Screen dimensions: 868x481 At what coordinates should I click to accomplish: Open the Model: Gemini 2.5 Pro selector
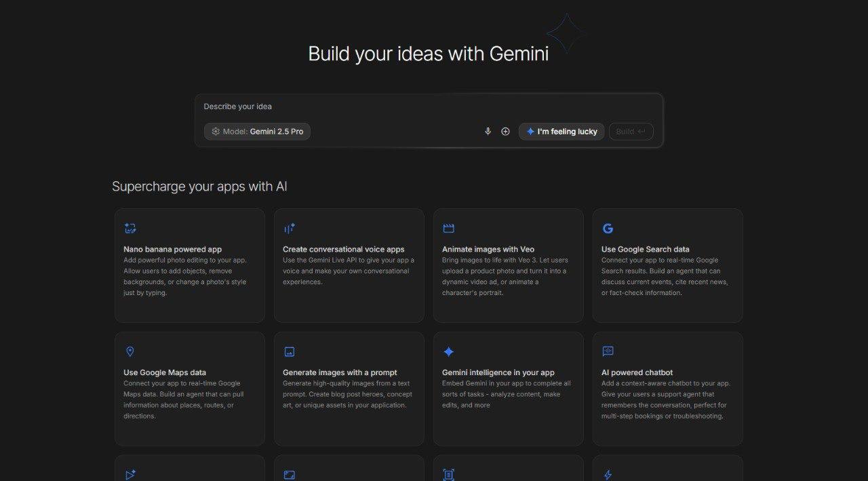[x=257, y=132]
